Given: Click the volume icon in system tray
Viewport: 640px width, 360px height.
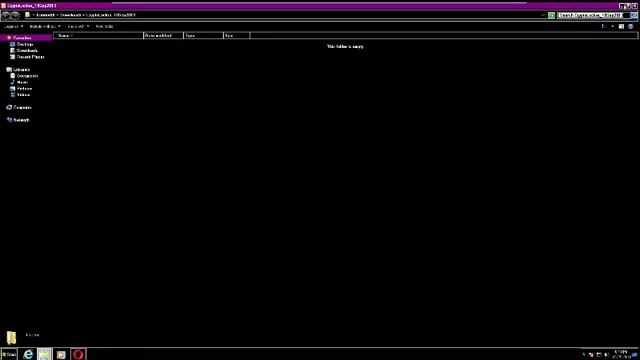Looking at the screenshot, I should tap(607, 355).
